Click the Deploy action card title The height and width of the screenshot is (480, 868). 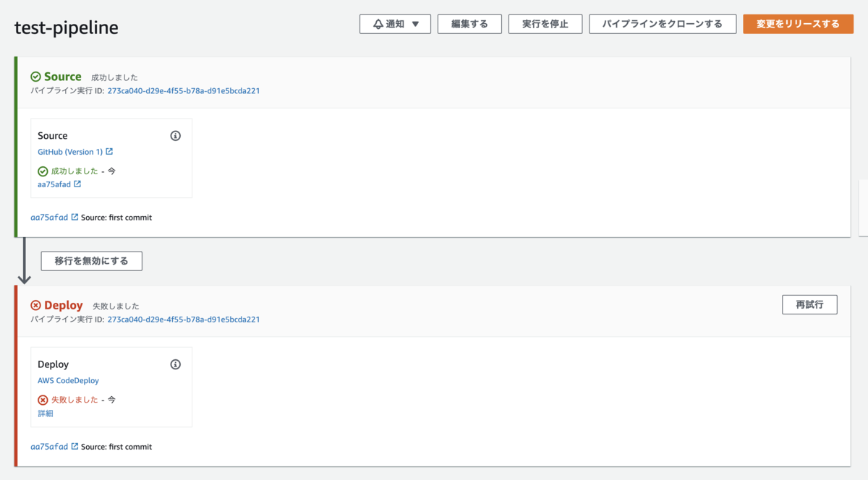tap(54, 364)
